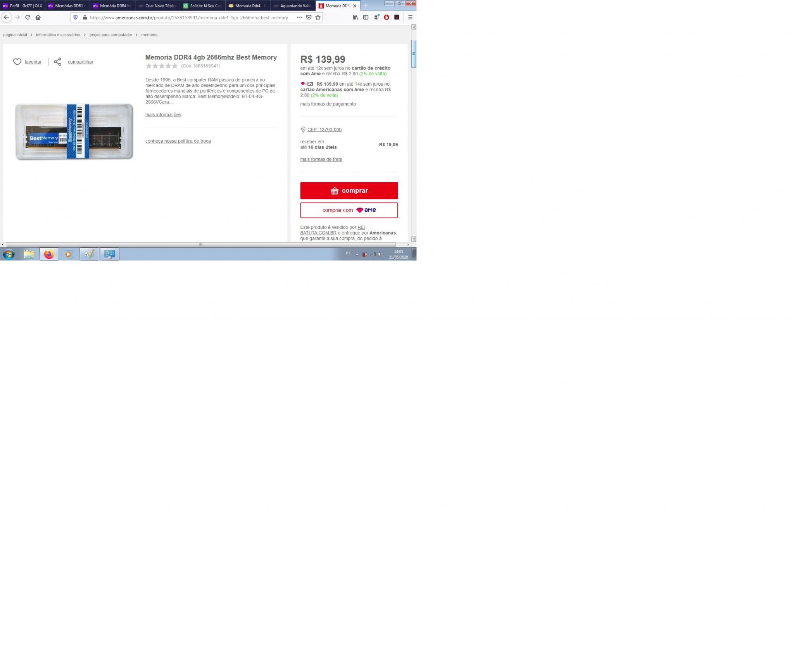Open mais formas de frete link
The image size is (794, 672).
[x=321, y=159]
